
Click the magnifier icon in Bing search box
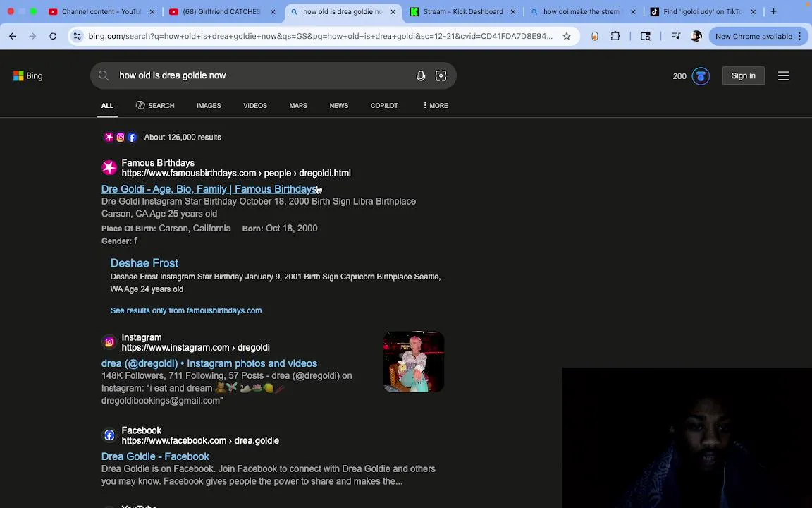pos(104,75)
